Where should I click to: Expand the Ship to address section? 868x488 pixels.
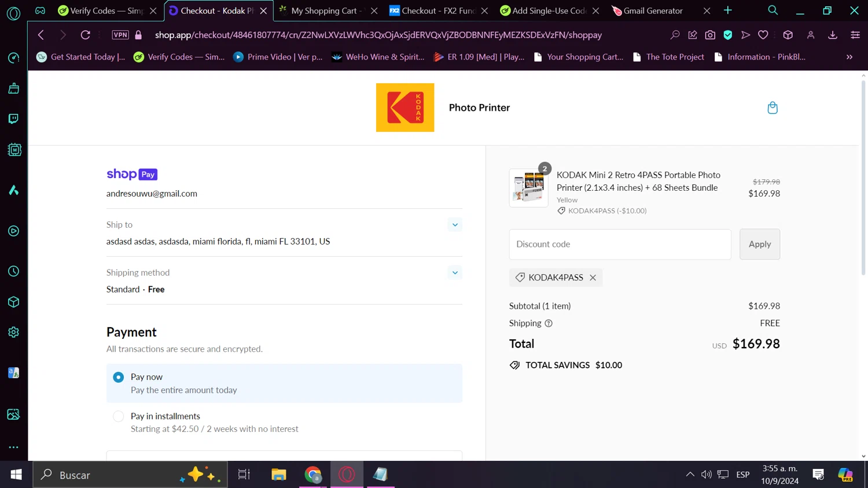click(455, 225)
